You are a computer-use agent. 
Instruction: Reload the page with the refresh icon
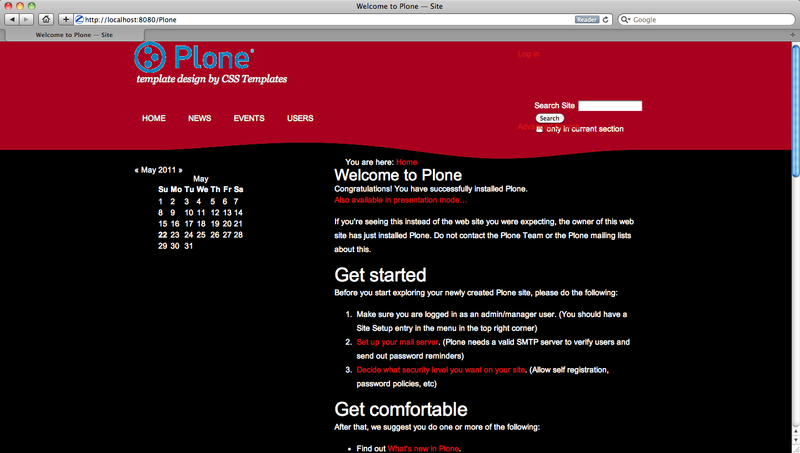point(606,19)
